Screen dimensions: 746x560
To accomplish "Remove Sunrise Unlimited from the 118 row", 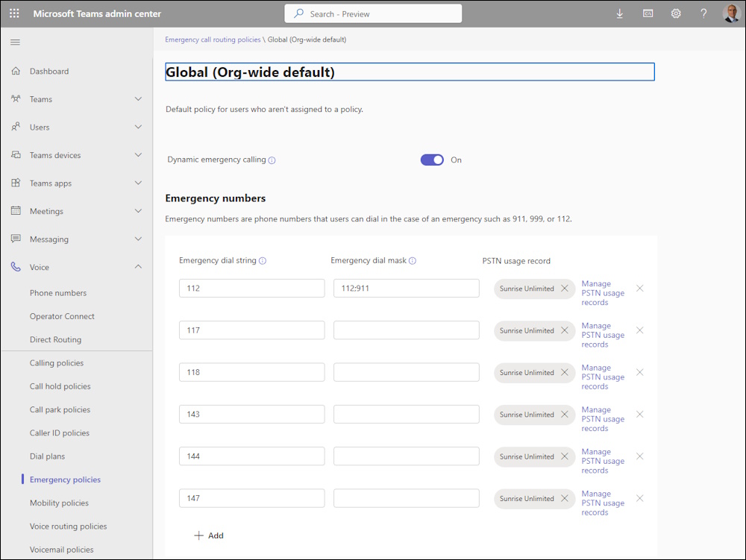I will click(x=564, y=372).
